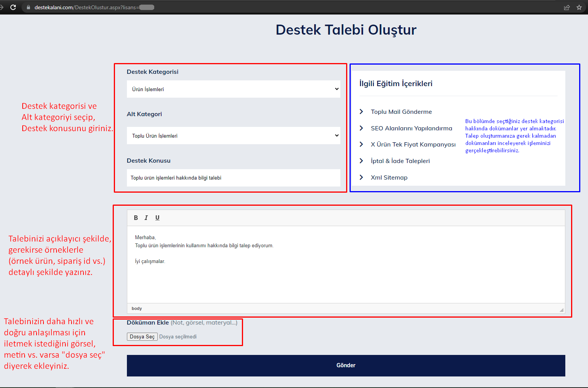Toggle italic formatting in the editor
The height and width of the screenshot is (388, 588).
tap(146, 218)
